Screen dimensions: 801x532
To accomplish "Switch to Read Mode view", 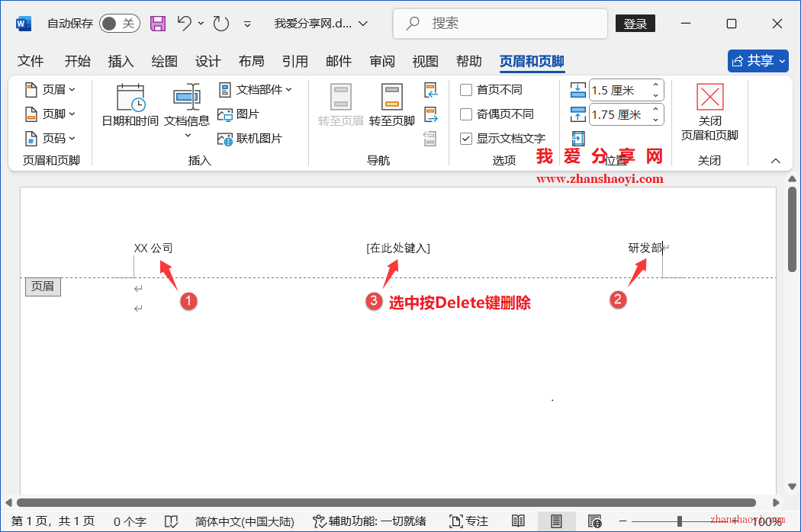I will coord(518,521).
